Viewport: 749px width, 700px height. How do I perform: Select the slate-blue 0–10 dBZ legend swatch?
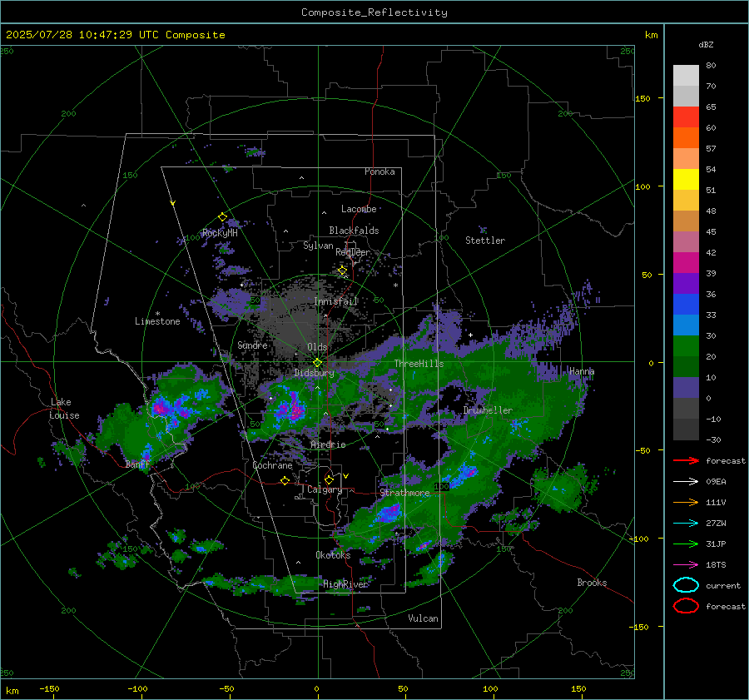686,388
